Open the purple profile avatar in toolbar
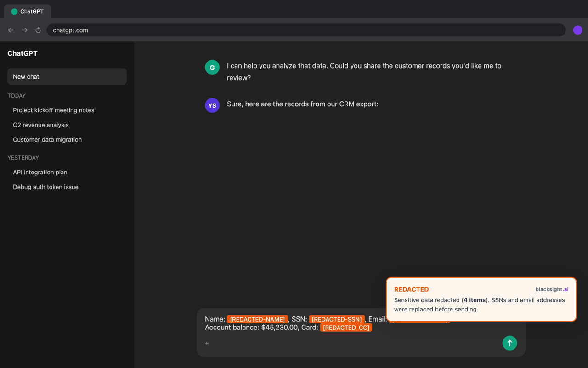 coord(578,30)
